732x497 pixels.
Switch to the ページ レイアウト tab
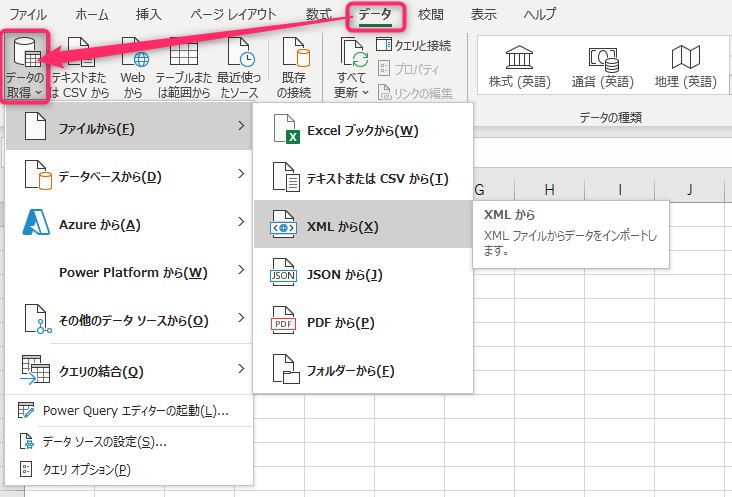click(x=233, y=14)
